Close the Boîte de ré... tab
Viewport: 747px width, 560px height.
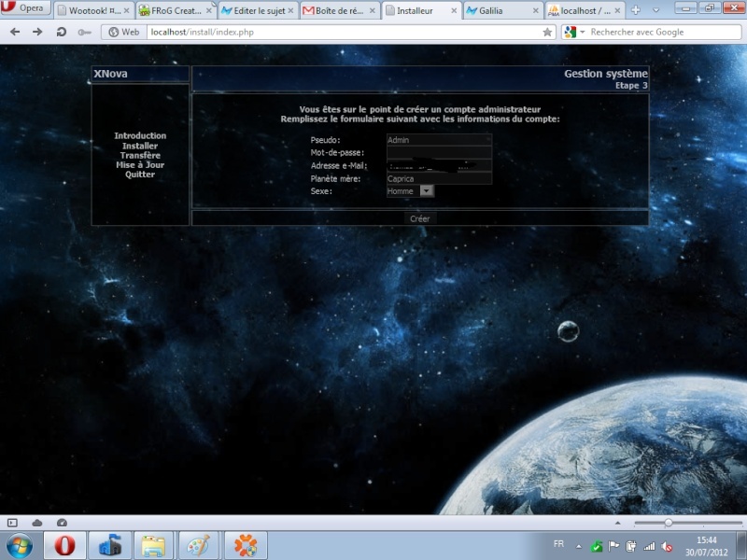(373, 10)
